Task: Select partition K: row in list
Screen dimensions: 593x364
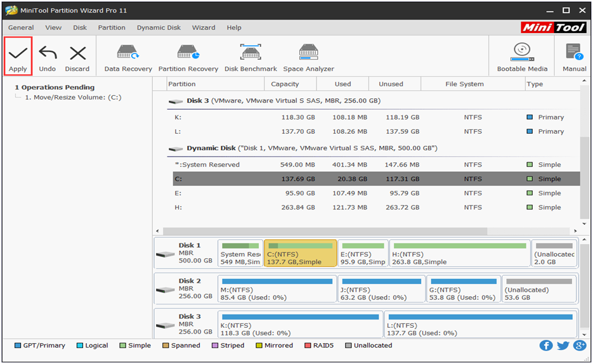Action: point(376,117)
